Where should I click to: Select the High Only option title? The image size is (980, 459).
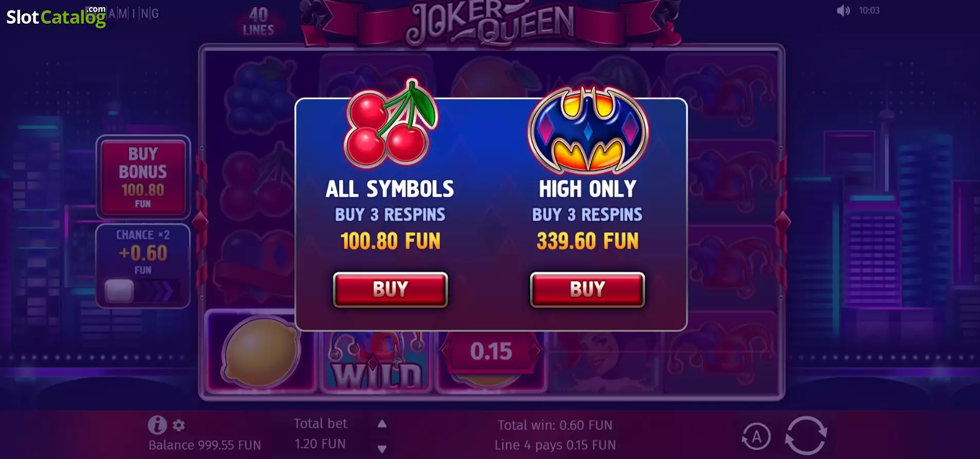coord(588,189)
